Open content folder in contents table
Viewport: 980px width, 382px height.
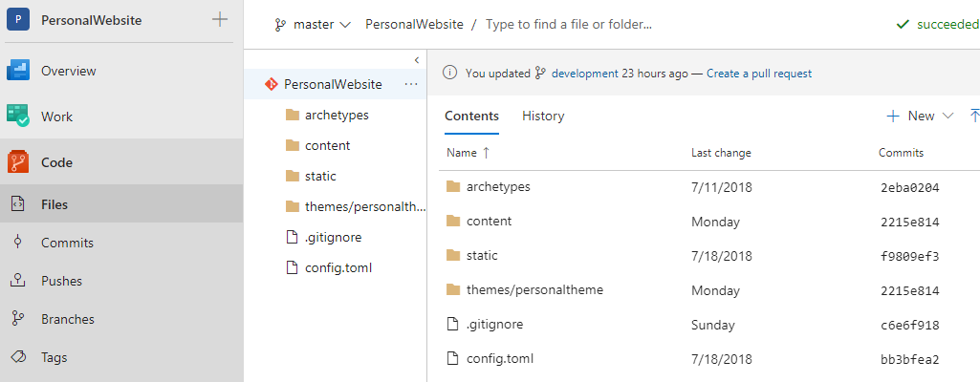(x=489, y=221)
